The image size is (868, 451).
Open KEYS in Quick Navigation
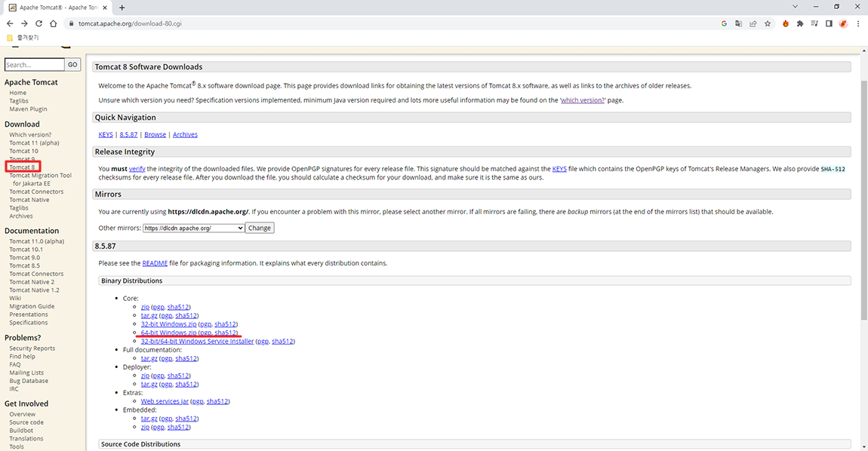106,134
